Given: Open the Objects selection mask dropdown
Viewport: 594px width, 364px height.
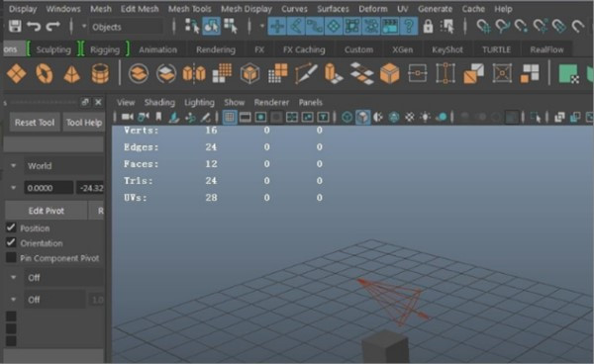Looking at the screenshot, I should coord(126,27).
